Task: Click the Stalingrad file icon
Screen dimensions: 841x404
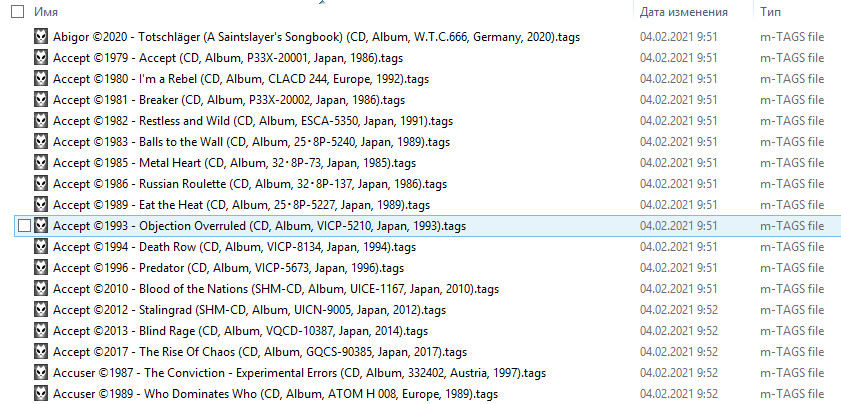Action: [41, 310]
